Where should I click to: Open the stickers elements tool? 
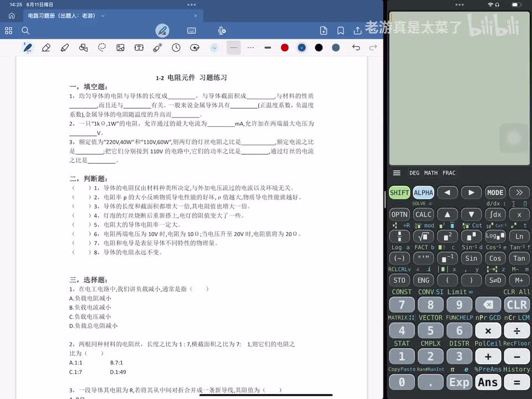click(x=195, y=48)
